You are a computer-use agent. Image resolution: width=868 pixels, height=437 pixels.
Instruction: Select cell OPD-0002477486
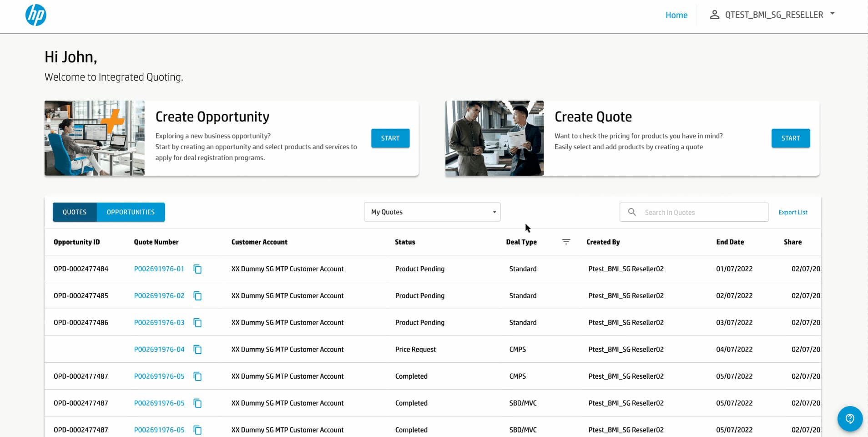coord(81,323)
